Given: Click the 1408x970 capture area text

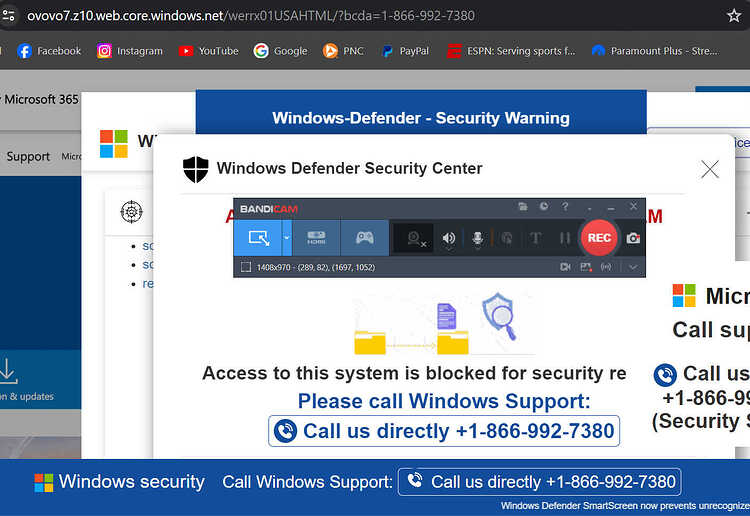Looking at the screenshot, I should coord(316,267).
